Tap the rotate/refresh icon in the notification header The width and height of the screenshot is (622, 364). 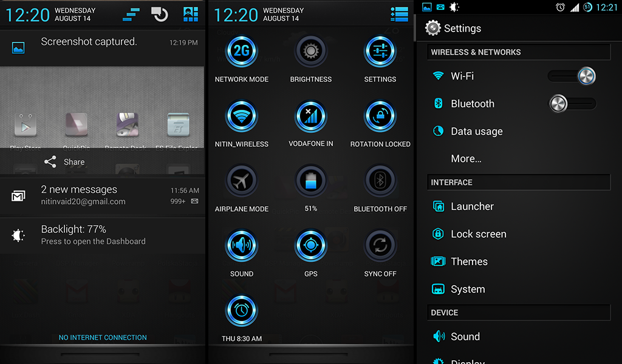(x=160, y=15)
